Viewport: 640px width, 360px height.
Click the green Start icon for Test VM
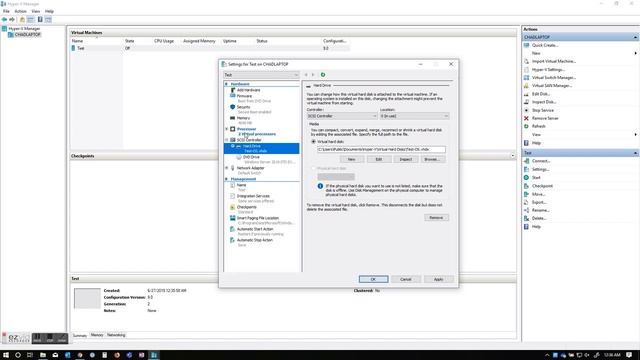(527, 178)
